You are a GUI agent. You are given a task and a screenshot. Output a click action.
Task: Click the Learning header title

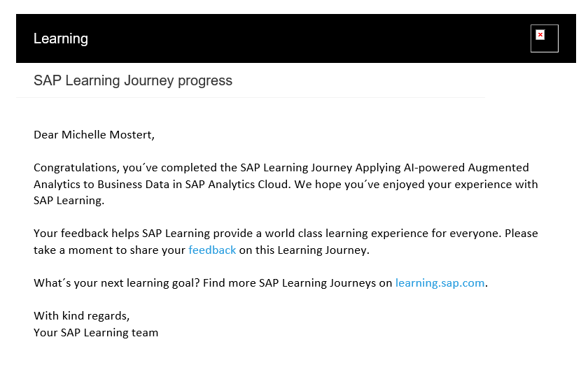(x=61, y=38)
